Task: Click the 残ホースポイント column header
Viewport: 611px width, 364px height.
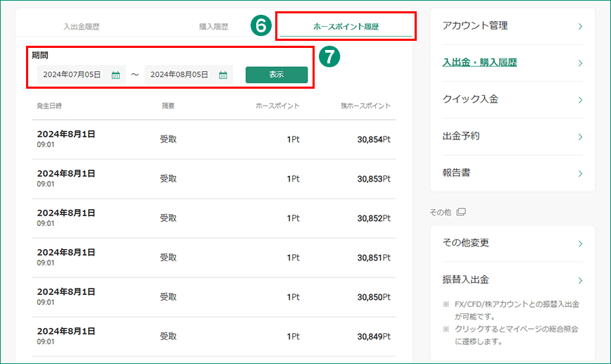Action: click(x=365, y=106)
